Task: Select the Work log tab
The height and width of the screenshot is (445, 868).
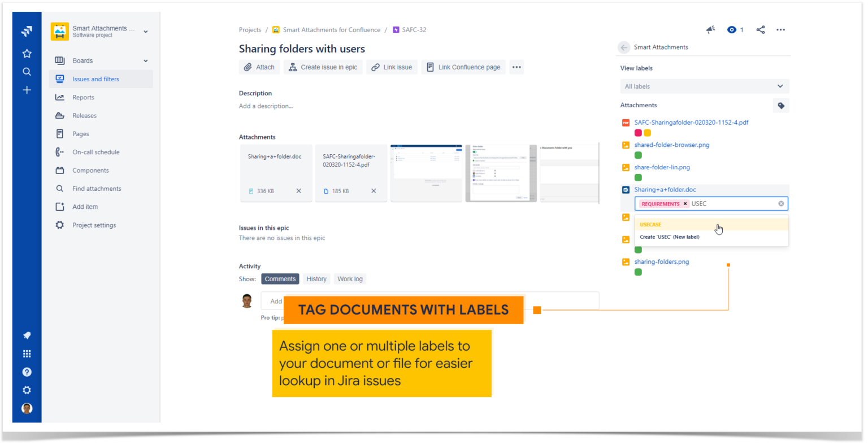Action: (x=349, y=278)
